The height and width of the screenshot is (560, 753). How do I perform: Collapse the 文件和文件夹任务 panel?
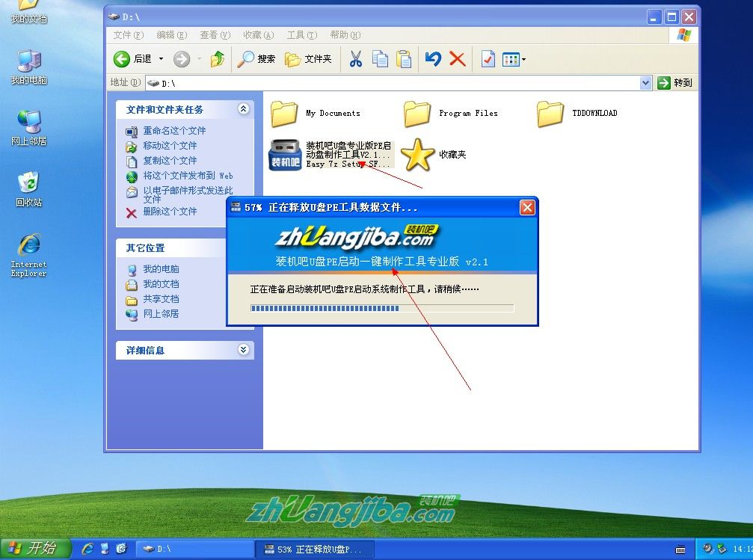pos(243,109)
